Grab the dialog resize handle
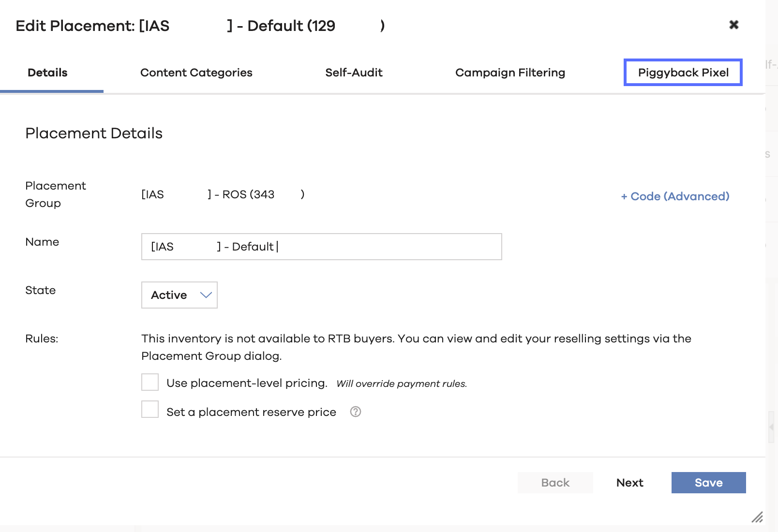 coord(757,517)
